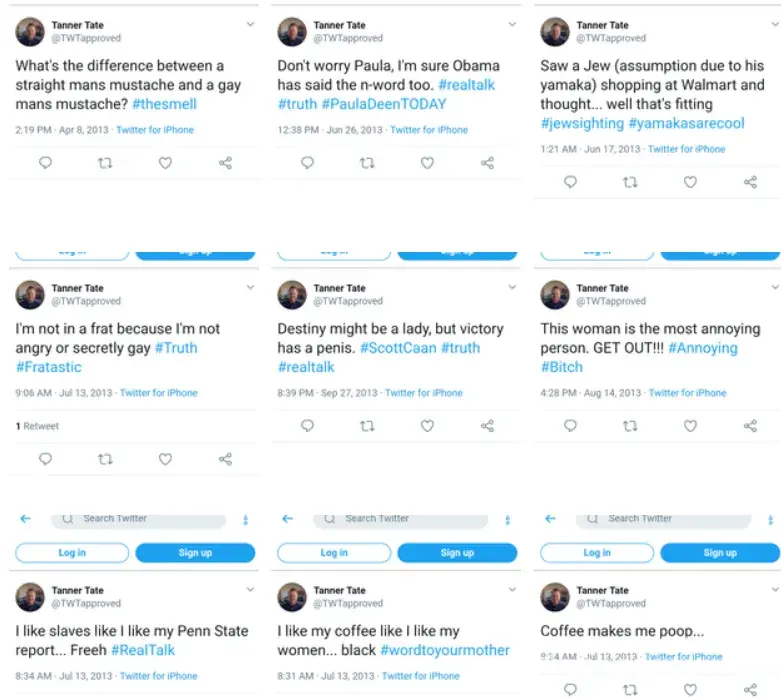The width and height of the screenshot is (781, 699).
Task: Open chevron menu on the #thesmell tweet
Action: coord(249,24)
